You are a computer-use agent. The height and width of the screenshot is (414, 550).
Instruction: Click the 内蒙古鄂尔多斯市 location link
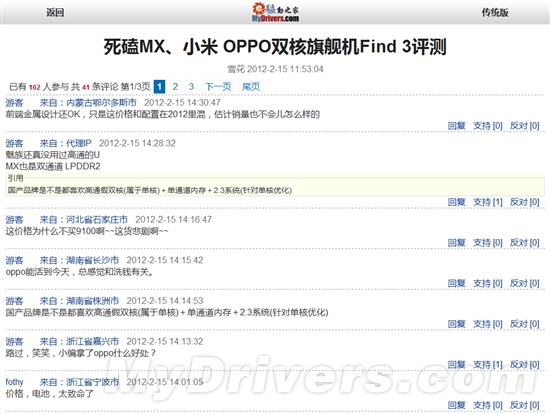pos(101,102)
